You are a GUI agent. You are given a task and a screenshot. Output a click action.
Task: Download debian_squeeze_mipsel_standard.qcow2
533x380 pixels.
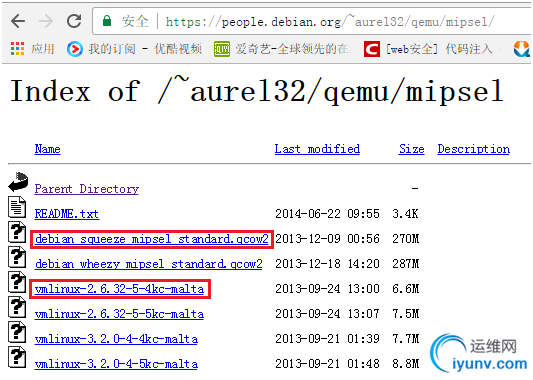click(x=152, y=239)
